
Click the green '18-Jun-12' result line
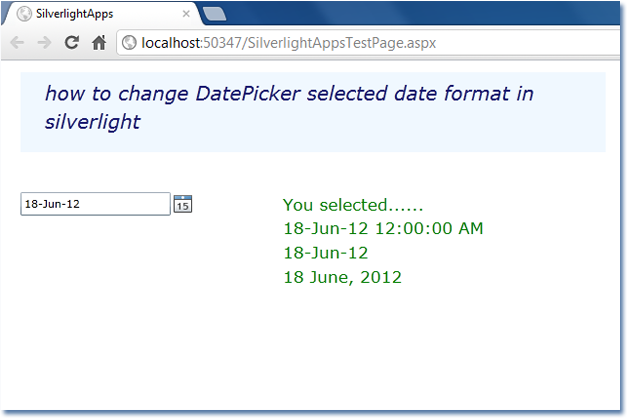click(x=326, y=253)
